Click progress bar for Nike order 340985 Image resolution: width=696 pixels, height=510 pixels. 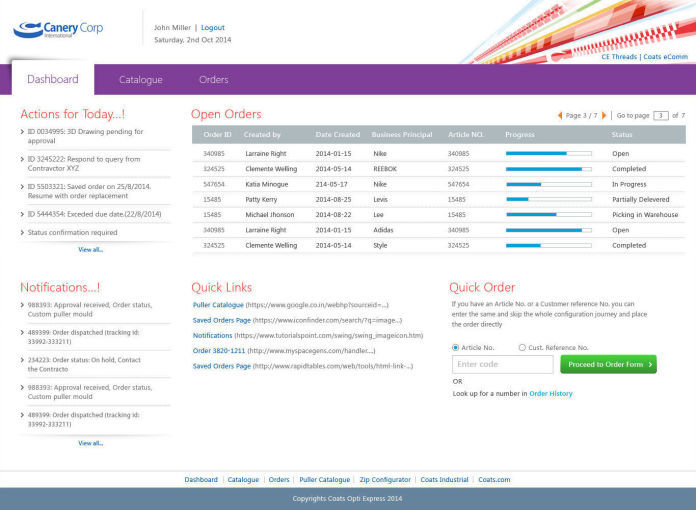tap(549, 154)
